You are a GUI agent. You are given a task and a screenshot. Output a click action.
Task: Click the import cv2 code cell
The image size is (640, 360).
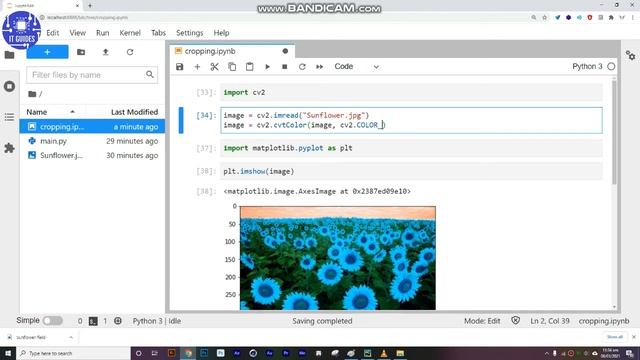tap(411, 93)
